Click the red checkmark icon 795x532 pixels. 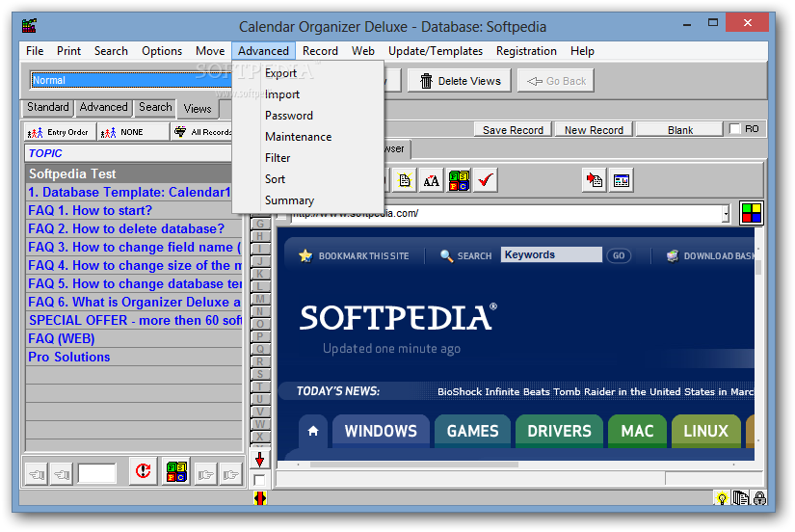(486, 180)
